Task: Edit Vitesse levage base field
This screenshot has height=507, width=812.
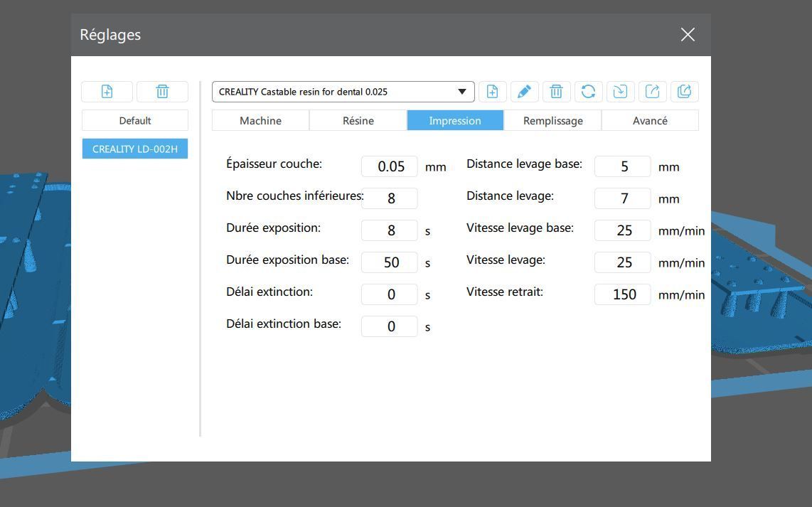Action: pyautogui.click(x=622, y=230)
